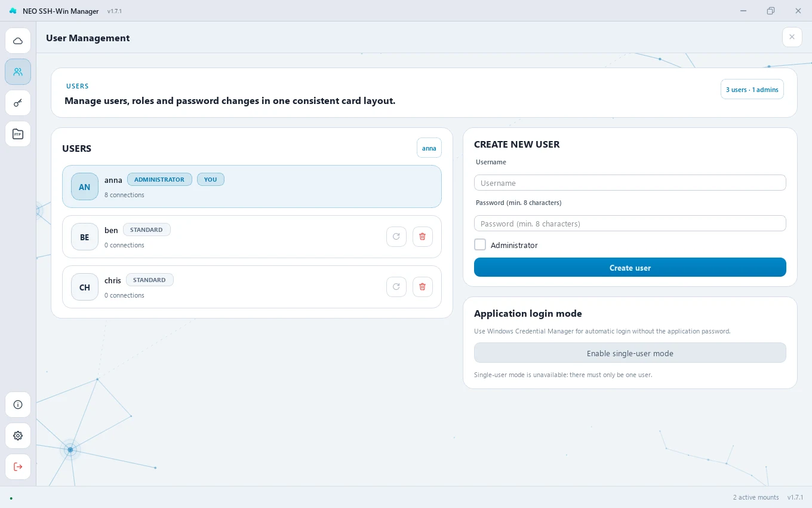The image size is (812, 508).
Task: Enable the Administrator checkbox
Action: [x=480, y=244]
